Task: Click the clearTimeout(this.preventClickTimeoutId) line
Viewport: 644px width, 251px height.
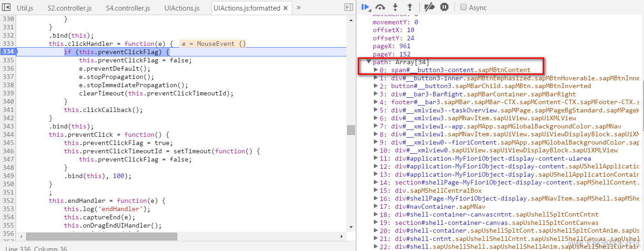Action: click(156, 93)
